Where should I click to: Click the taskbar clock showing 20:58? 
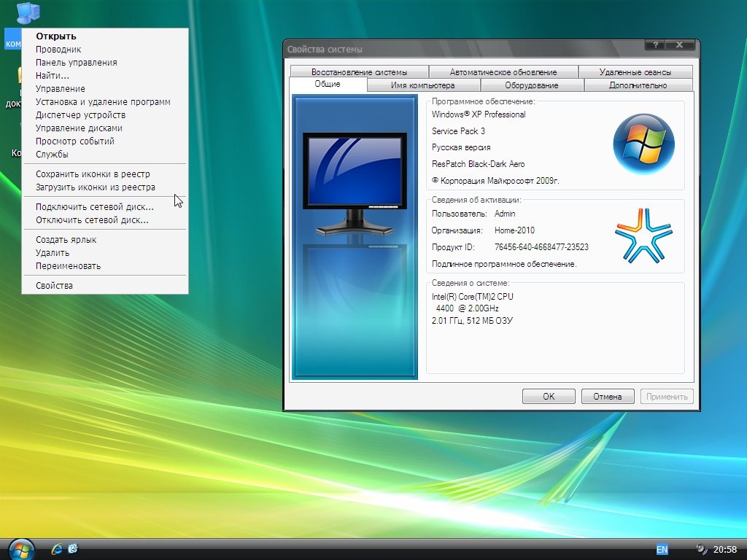click(x=724, y=550)
